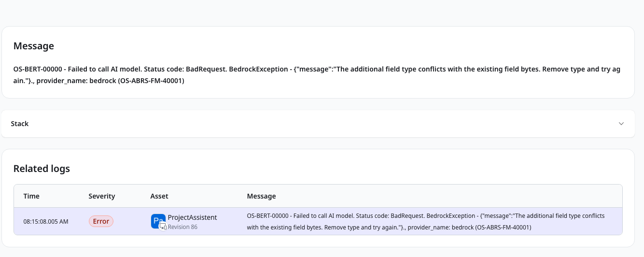644x257 pixels.
Task: Select the Time column header
Action: click(x=31, y=196)
